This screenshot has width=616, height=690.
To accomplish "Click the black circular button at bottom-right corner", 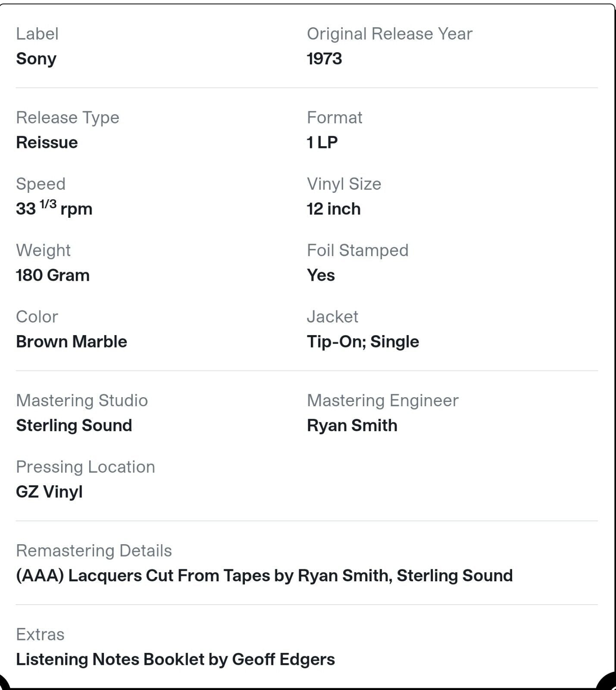I will (x=608, y=683).
